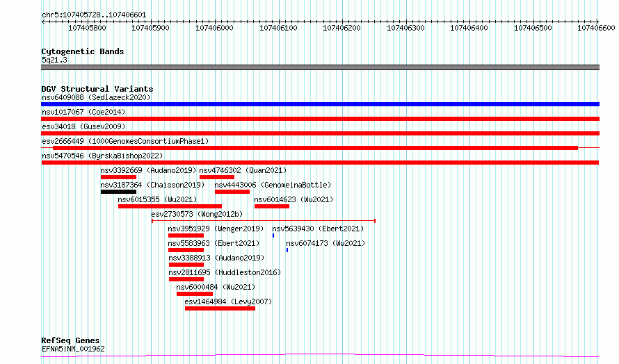
Task: Click the black nsv3187364 variant bar
Action: coord(118,192)
